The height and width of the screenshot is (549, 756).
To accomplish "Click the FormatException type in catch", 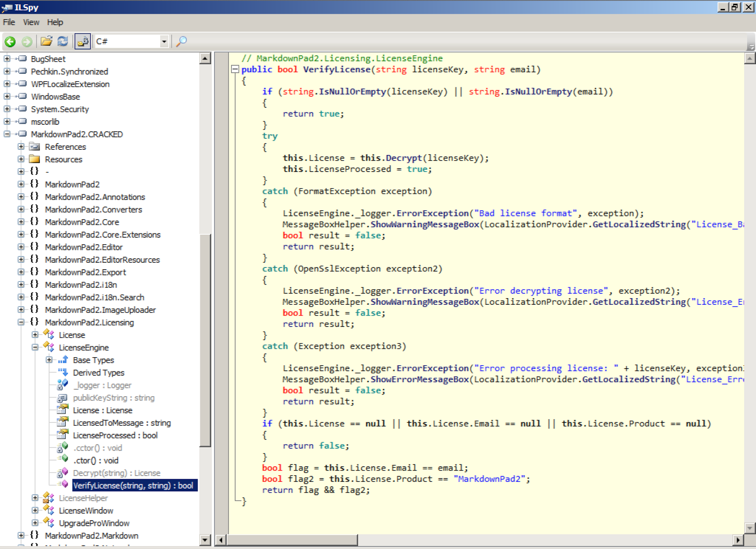I will (x=337, y=191).
